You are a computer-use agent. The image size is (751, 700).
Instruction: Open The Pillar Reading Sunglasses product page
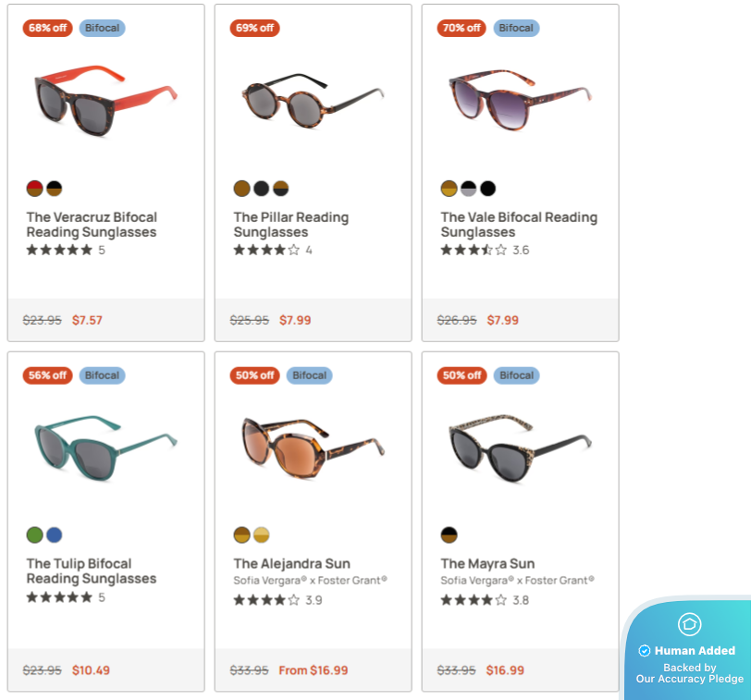pos(291,225)
